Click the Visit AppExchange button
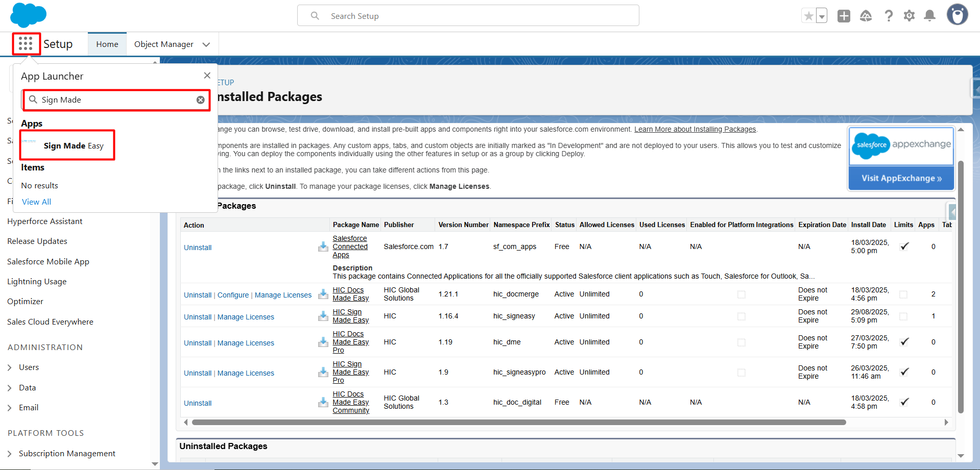 [x=901, y=178]
